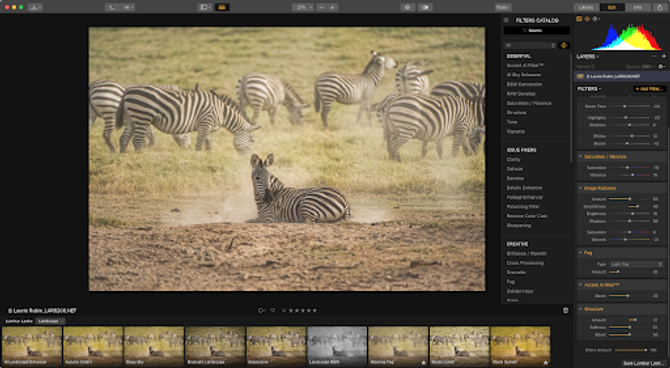Apply the Dramatic Landscape look thumbnail

(x=215, y=346)
